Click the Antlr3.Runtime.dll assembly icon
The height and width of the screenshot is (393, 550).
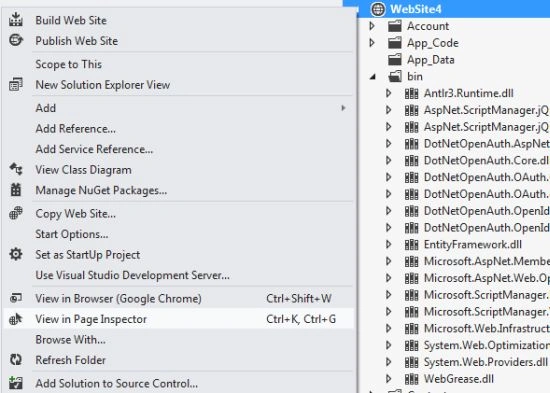[x=411, y=93]
